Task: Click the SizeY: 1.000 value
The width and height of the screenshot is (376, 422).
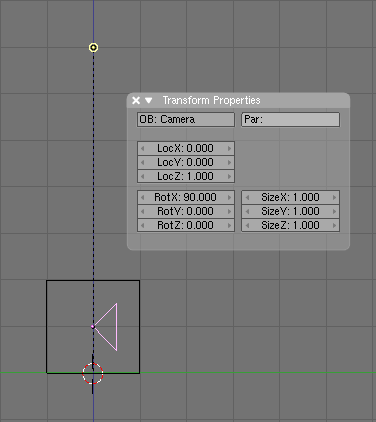Action: point(290,211)
